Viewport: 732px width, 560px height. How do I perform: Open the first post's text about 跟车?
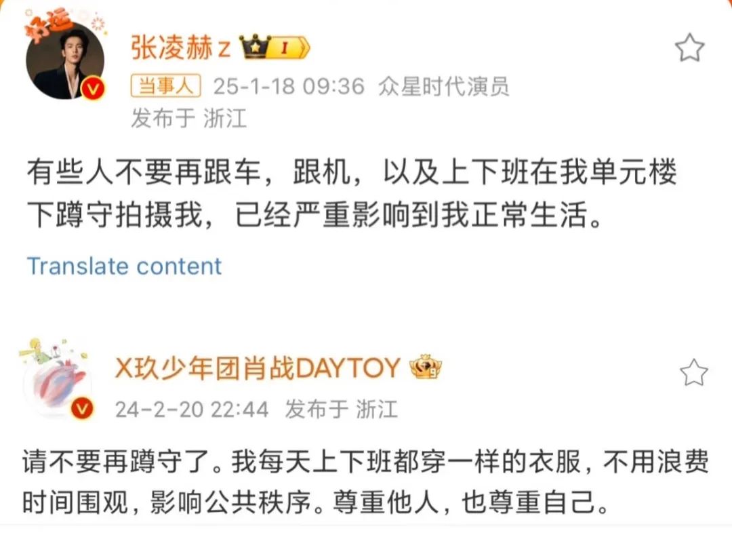(351, 193)
